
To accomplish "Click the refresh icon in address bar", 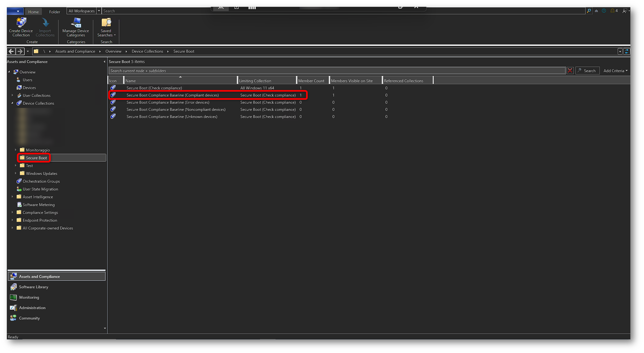I will click(x=627, y=51).
